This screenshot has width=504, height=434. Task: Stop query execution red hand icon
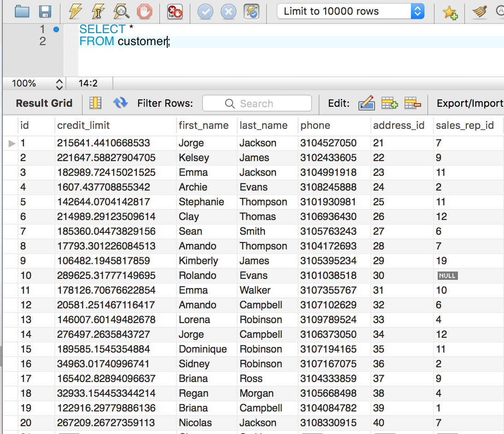coord(144,12)
